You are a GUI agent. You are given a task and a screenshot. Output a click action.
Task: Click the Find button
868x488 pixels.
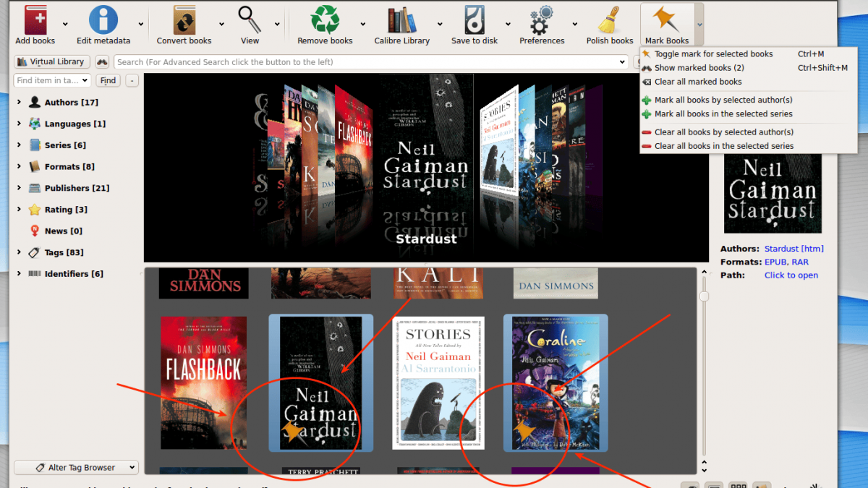click(108, 81)
